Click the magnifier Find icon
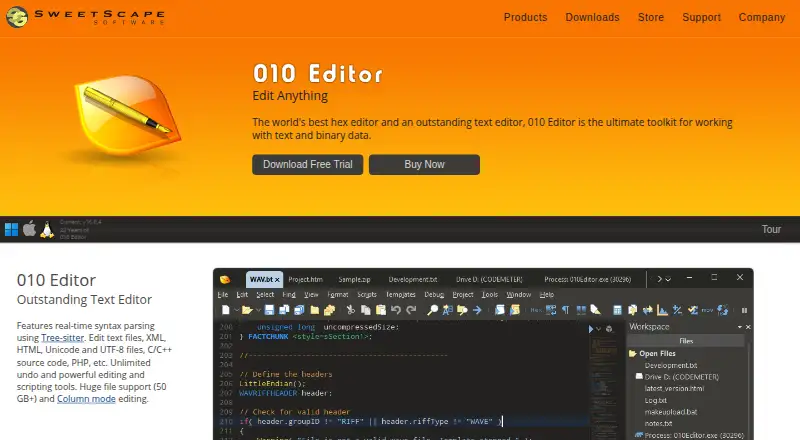The width and height of the screenshot is (800, 440). click(433, 310)
